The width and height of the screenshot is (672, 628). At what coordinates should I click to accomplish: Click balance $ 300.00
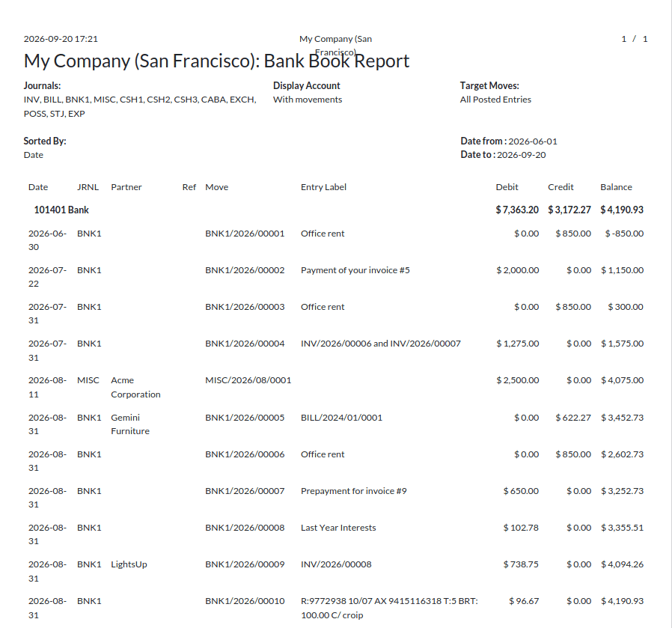[x=626, y=307]
